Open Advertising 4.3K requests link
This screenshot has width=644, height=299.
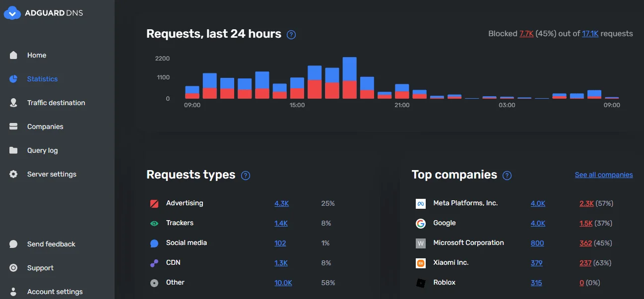282,203
